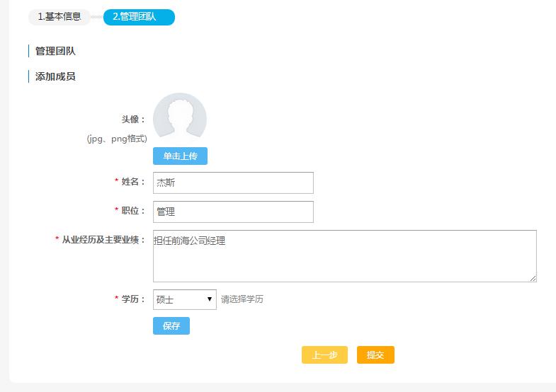Go to step 1.基本信息 tab
Image resolution: width=556 pixels, height=392 pixels.
pyautogui.click(x=59, y=16)
